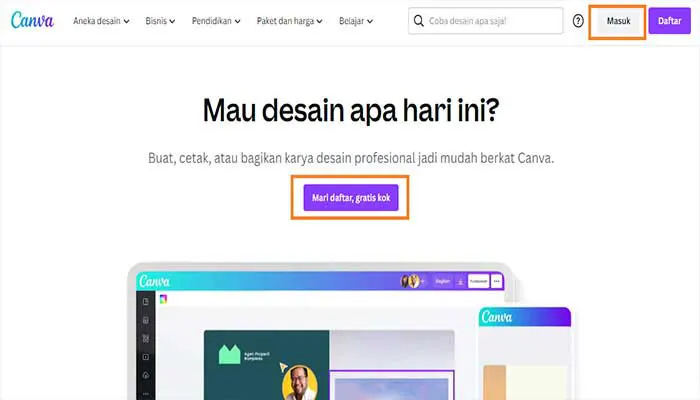Click the collaborator avatars in the mockup header
This screenshot has height=400, width=700.
pyautogui.click(x=410, y=281)
